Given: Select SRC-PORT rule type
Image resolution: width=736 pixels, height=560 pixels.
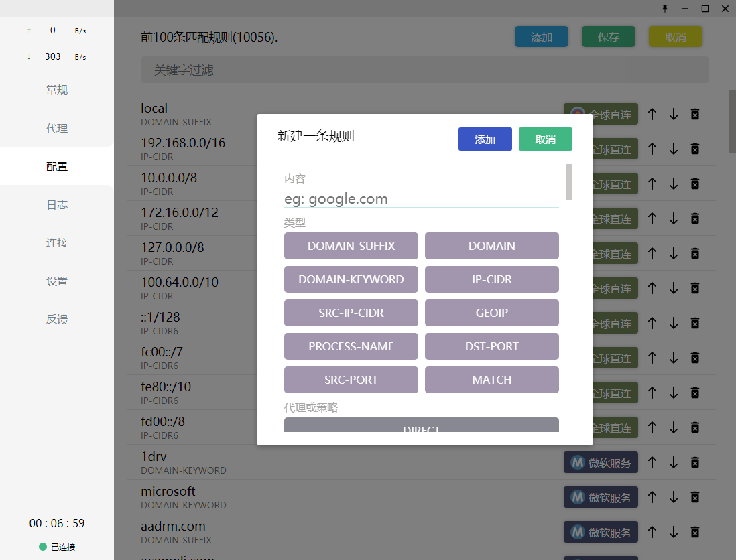Looking at the screenshot, I should 351,380.
